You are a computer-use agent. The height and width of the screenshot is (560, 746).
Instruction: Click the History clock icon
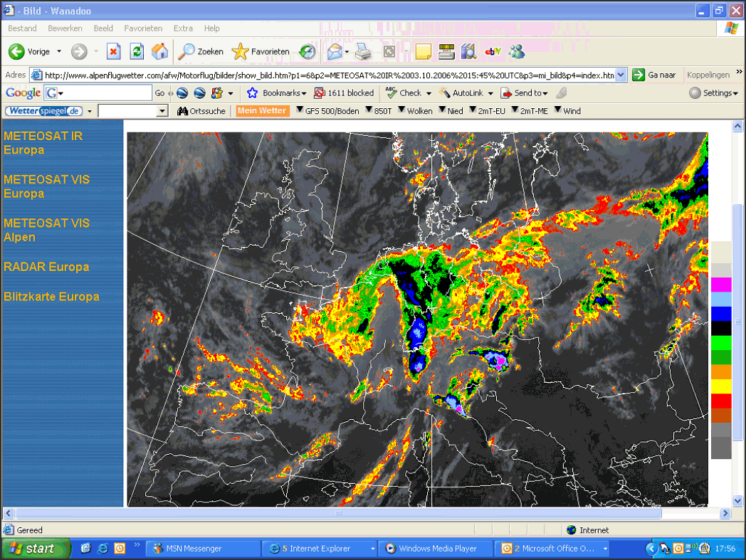pyautogui.click(x=308, y=51)
